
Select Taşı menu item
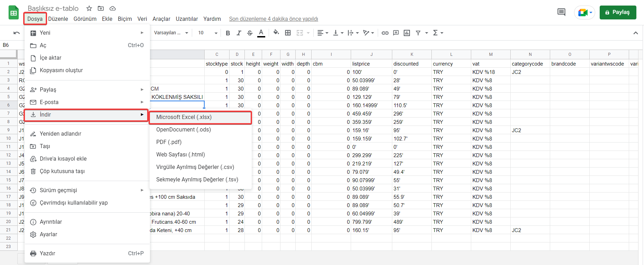tap(87, 146)
